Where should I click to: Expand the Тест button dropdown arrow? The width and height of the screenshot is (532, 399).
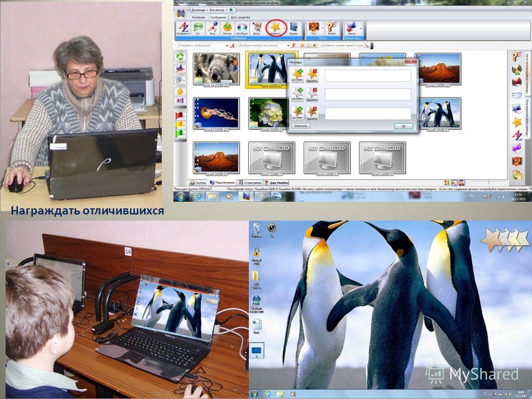pos(323,28)
